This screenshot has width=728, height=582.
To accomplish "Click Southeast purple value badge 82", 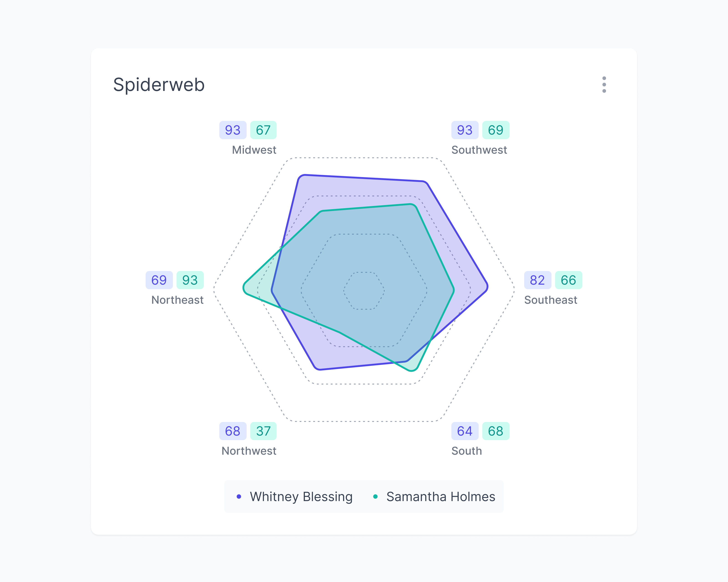I will (537, 280).
